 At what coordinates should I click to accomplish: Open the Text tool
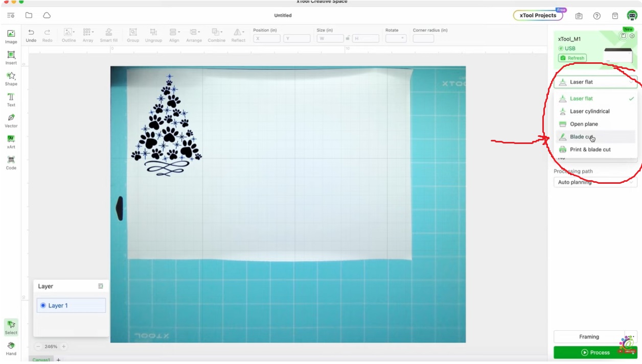click(x=11, y=98)
